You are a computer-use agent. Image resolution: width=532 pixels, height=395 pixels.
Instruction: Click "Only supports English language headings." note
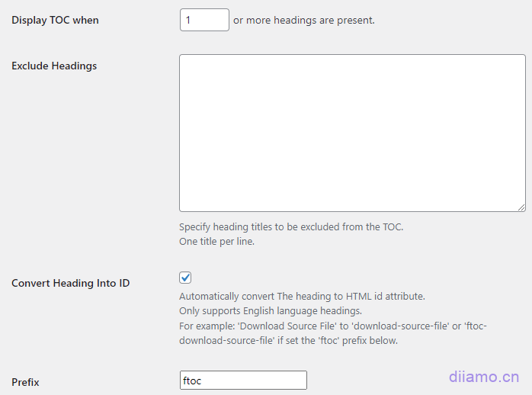pyautogui.click(x=270, y=311)
